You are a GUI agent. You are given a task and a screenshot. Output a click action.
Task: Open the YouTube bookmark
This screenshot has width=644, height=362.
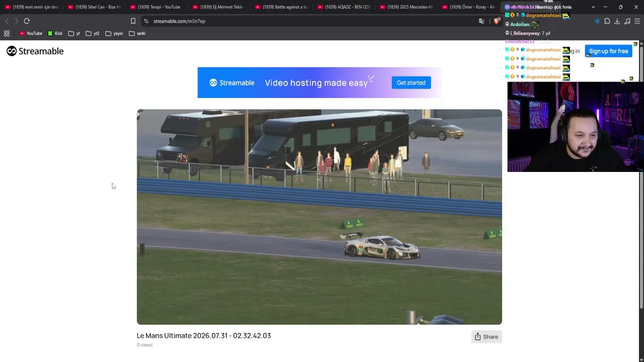31,34
